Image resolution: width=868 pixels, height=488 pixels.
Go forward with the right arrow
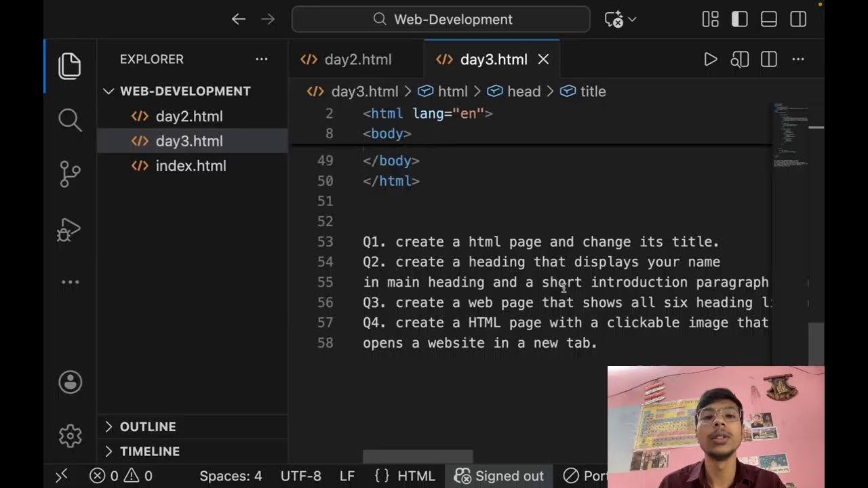point(268,19)
